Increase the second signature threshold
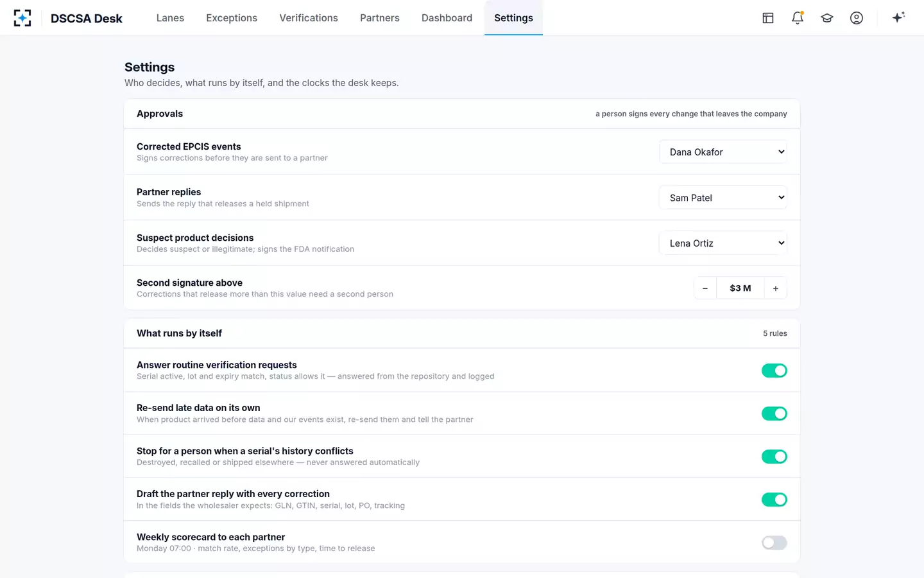Screen dimensions: 924x578 pyautogui.click(x=775, y=288)
